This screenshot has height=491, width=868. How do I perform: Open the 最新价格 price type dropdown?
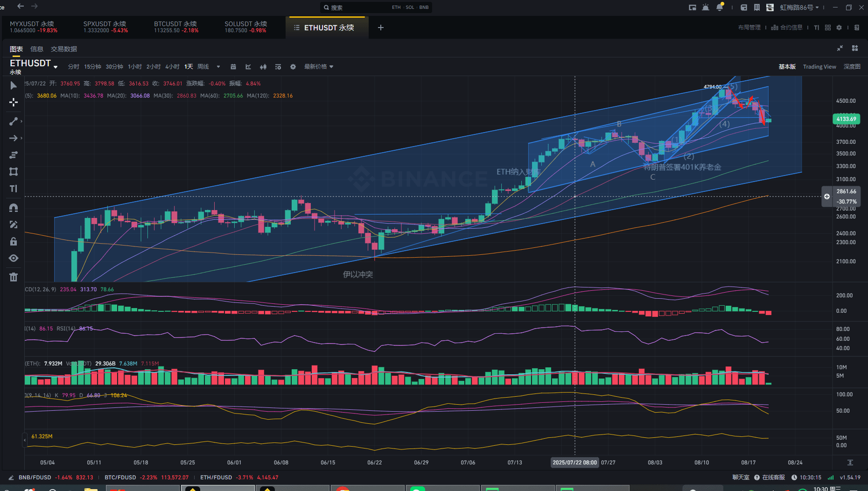[319, 67]
